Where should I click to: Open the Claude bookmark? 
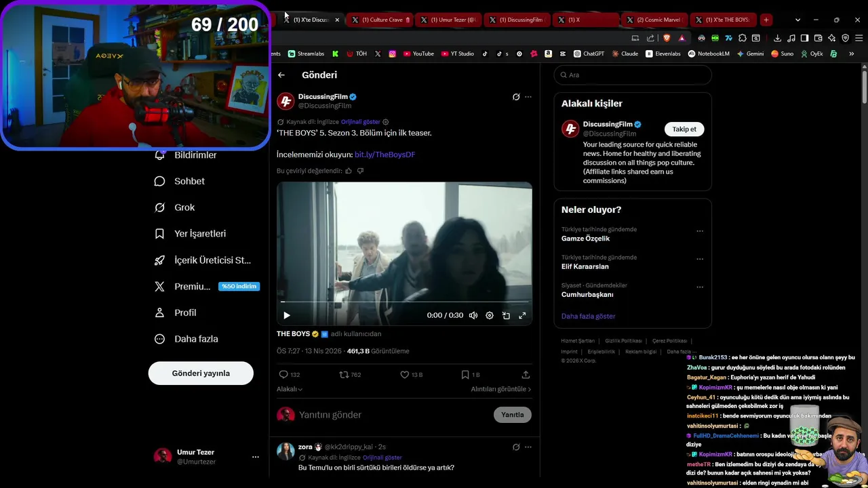coord(625,54)
